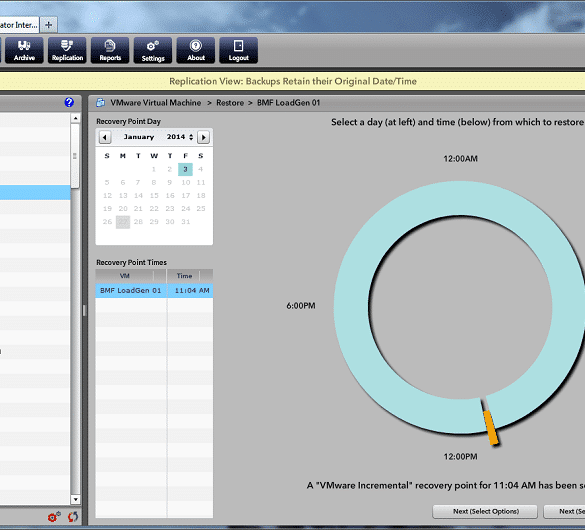Click the splitter handle between panels
Viewport: 585px width, 530px height.
pyautogui.click(x=84, y=311)
